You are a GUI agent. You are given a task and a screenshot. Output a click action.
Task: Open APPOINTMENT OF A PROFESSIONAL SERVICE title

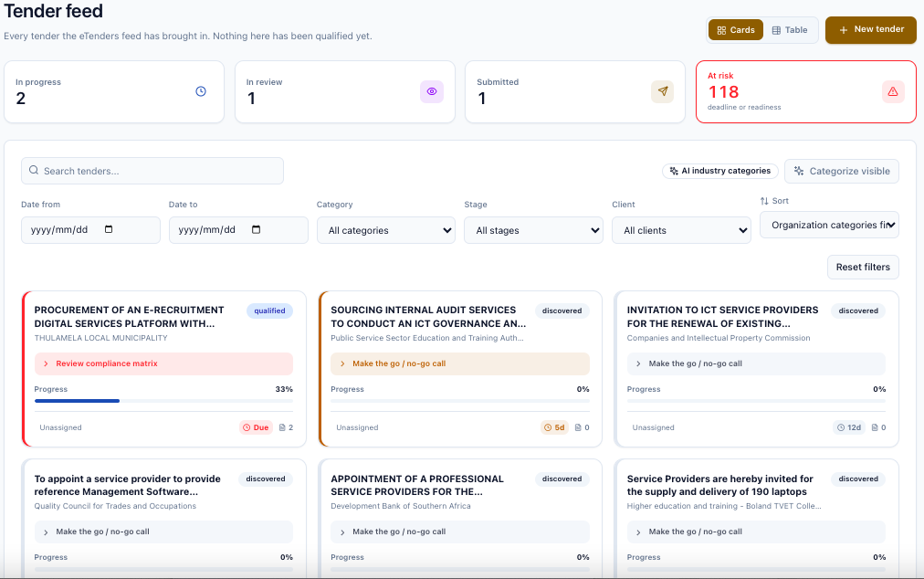pyautogui.click(x=417, y=485)
